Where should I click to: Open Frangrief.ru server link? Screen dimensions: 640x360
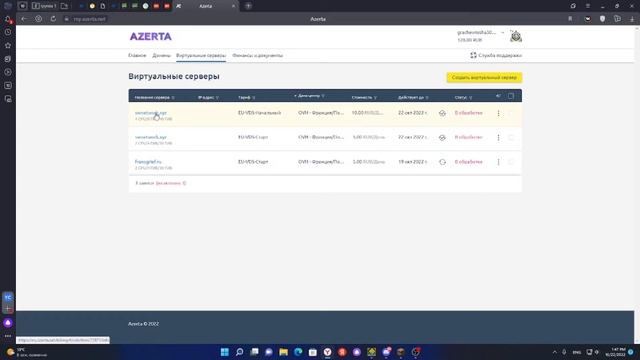point(148,162)
